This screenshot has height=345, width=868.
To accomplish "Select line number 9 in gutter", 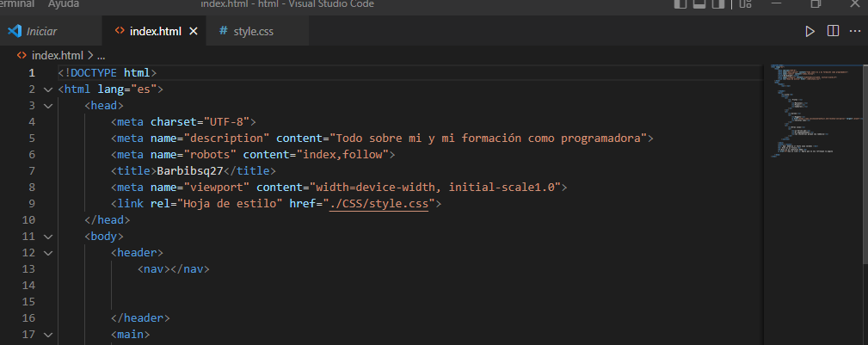I will (32, 204).
